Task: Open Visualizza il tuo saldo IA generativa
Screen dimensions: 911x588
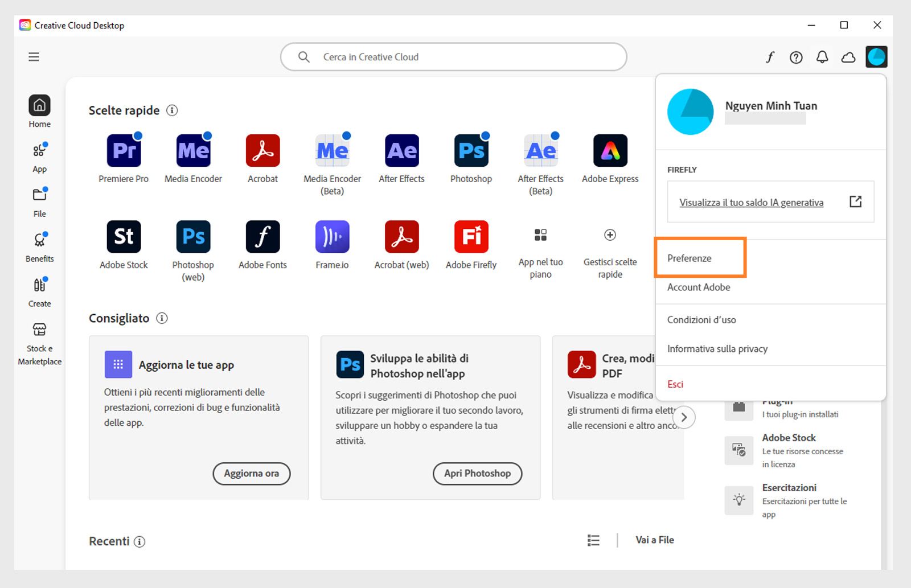Action: click(x=751, y=202)
